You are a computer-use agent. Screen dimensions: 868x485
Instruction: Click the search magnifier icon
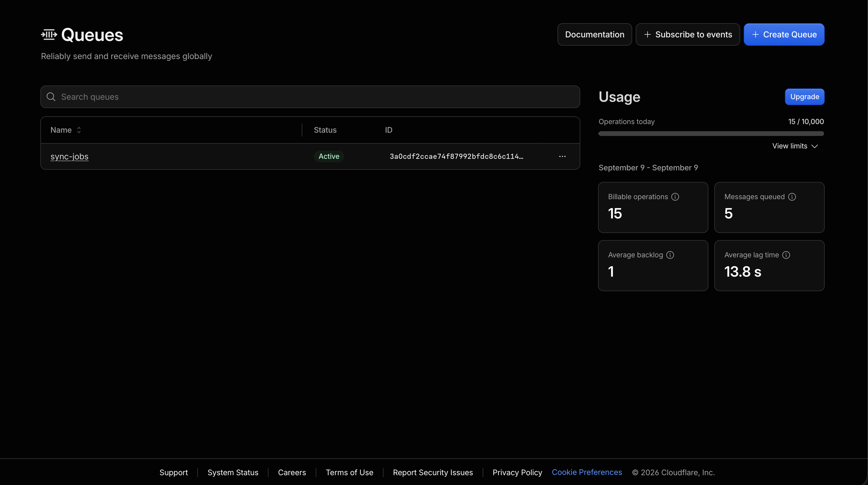[51, 97]
